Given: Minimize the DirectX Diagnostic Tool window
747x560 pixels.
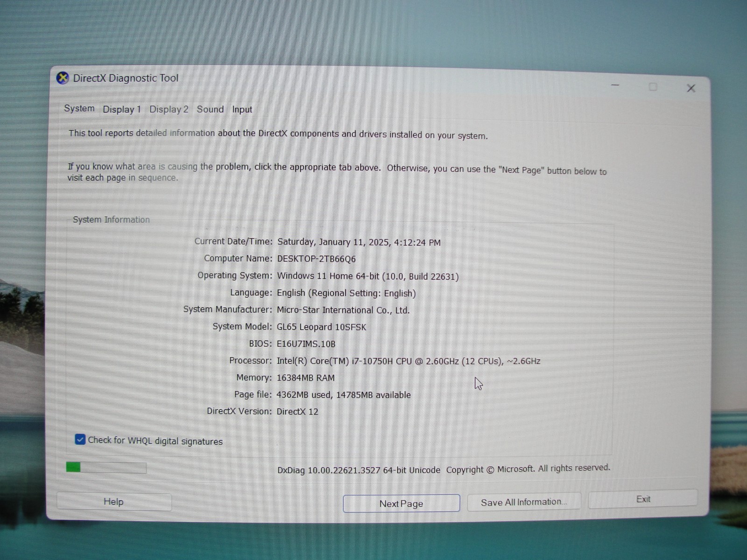Looking at the screenshot, I should pos(615,85).
